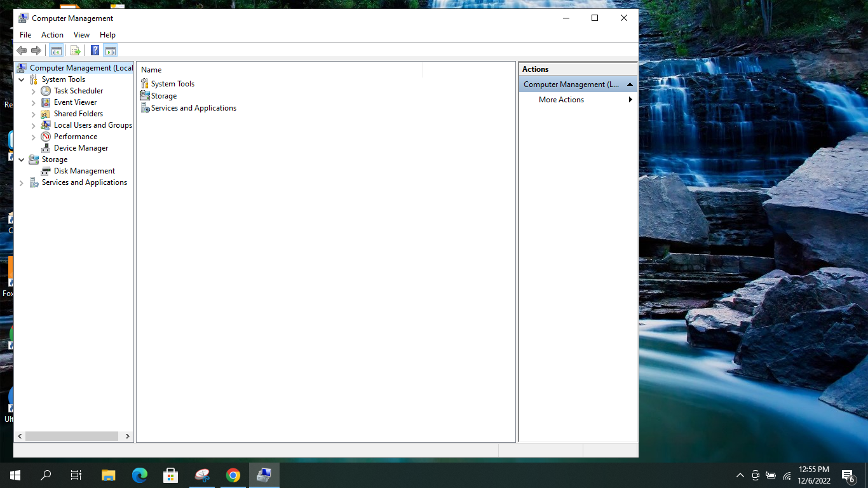Select Performance in the console tree
Image resolution: width=868 pixels, height=488 pixels.
(x=75, y=137)
